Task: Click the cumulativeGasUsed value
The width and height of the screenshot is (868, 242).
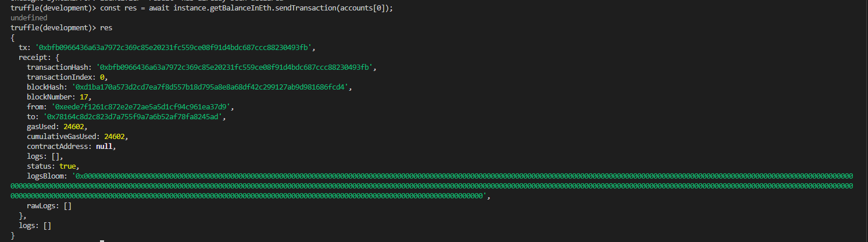Action: [x=115, y=137]
